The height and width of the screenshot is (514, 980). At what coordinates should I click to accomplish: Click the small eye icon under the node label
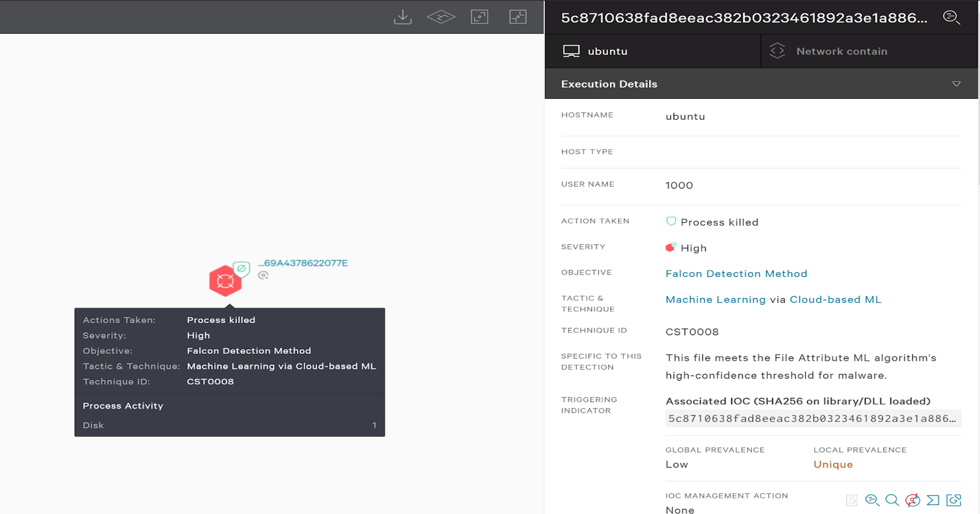(263, 275)
